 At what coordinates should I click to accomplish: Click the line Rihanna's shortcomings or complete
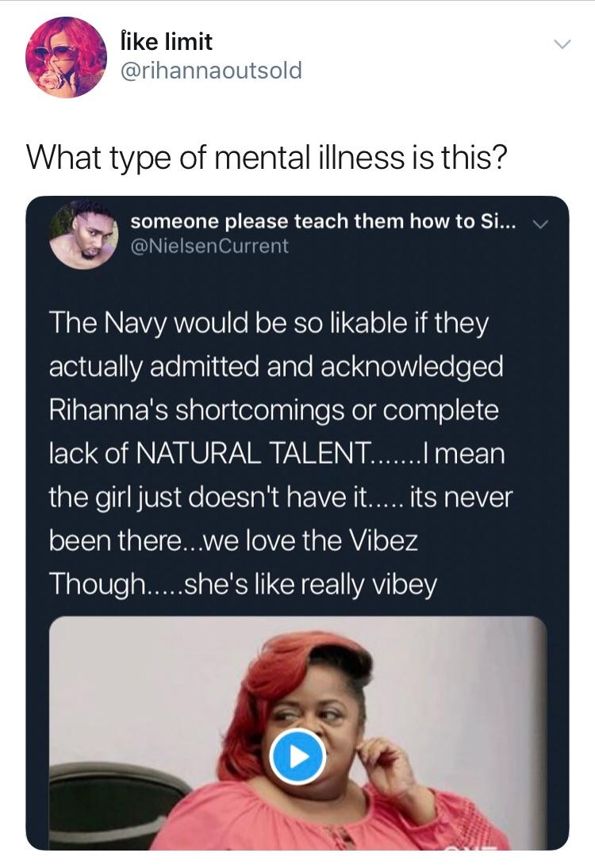[x=274, y=410]
